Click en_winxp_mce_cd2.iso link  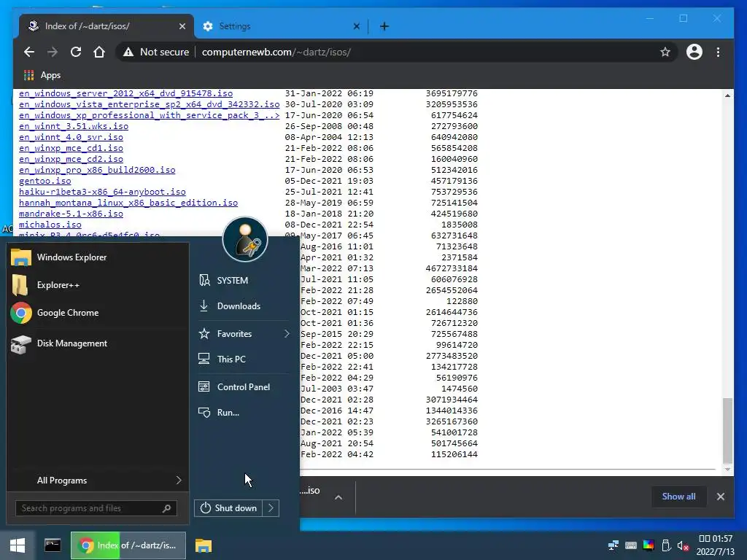click(x=71, y=159)
